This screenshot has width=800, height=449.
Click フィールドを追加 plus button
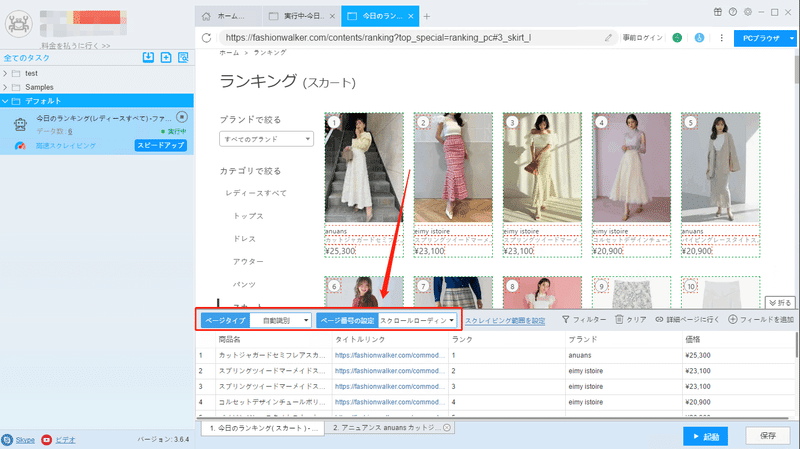click(761, 319)
